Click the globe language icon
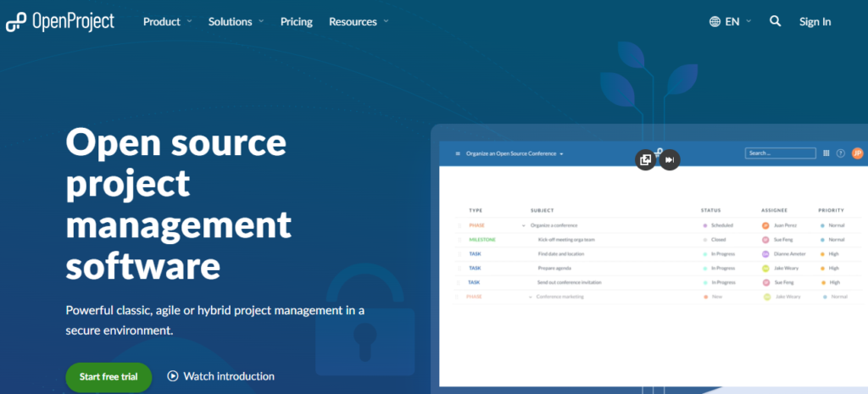This screenshot has width=868, height=394. (715, 21)
